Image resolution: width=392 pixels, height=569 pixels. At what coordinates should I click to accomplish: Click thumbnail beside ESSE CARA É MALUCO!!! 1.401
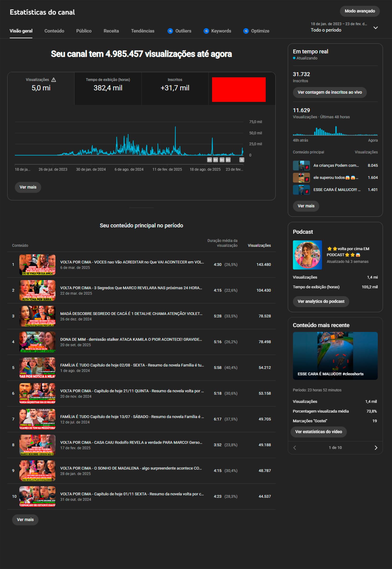coord(301,190)
